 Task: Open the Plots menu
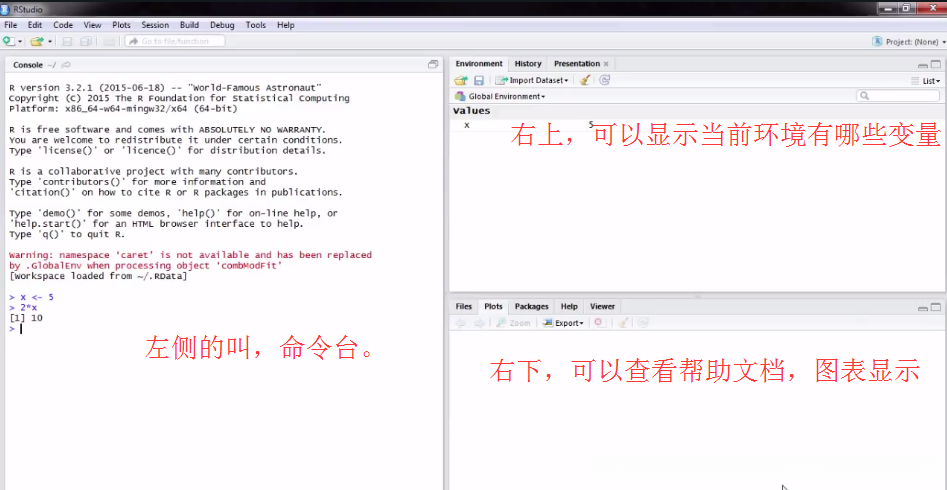121,25
